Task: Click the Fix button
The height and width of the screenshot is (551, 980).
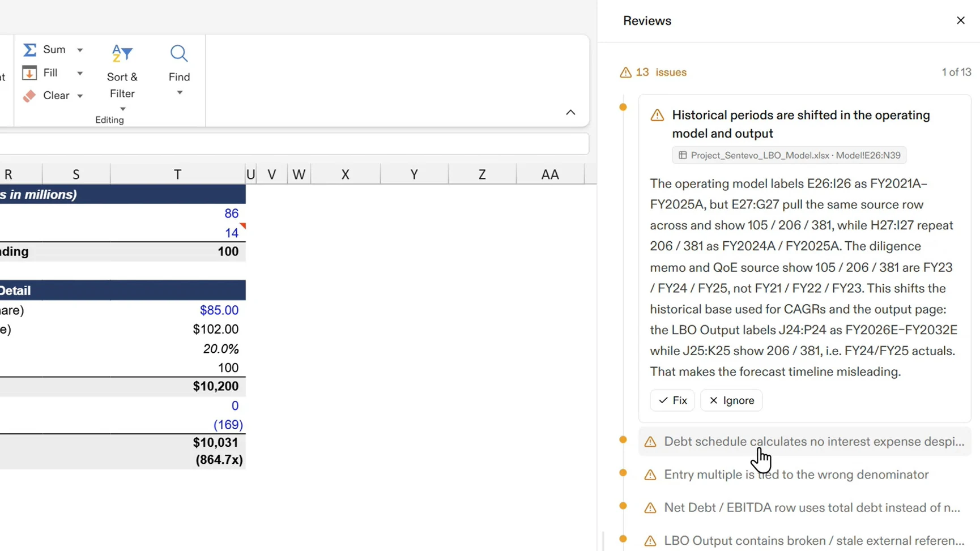Action: 672,400
